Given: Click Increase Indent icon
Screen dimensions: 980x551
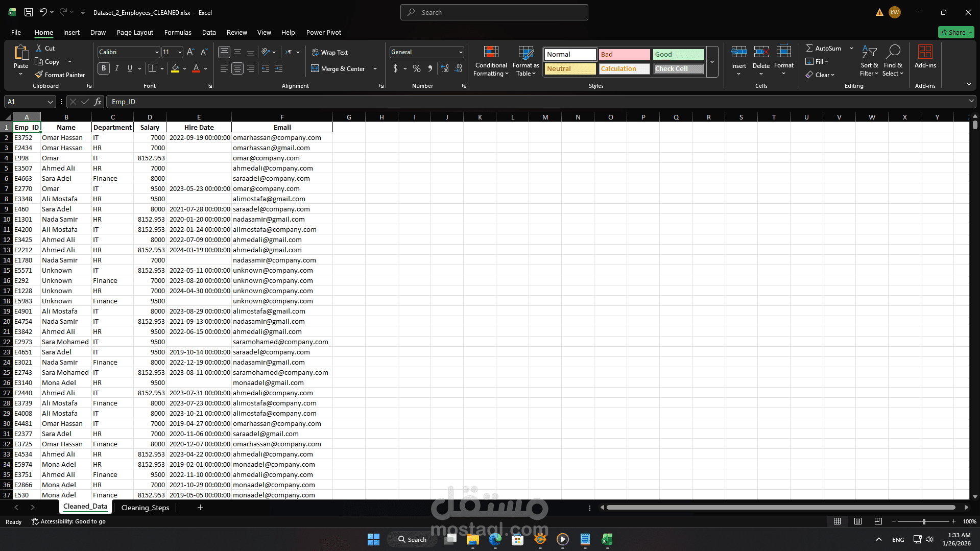Looking at the screenshot, I should [279, 68].
